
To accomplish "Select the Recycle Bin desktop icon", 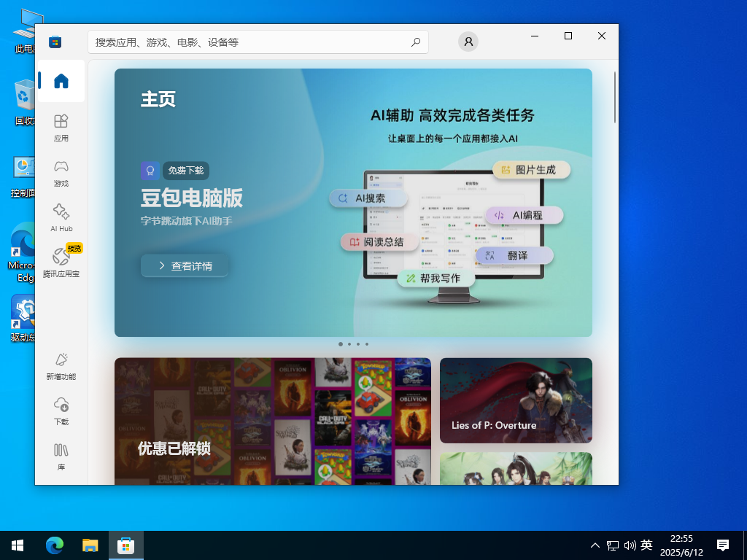I will click(24, 102).
